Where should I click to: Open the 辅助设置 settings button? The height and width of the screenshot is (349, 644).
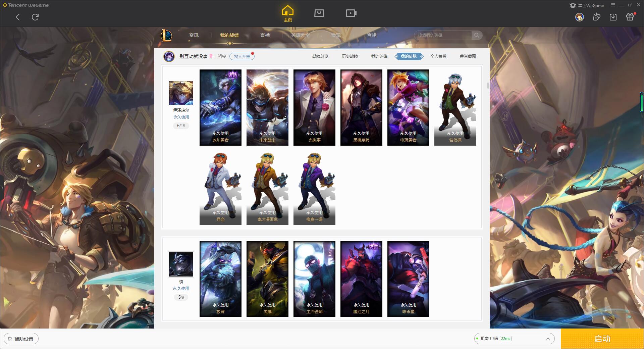pos(21,339)
